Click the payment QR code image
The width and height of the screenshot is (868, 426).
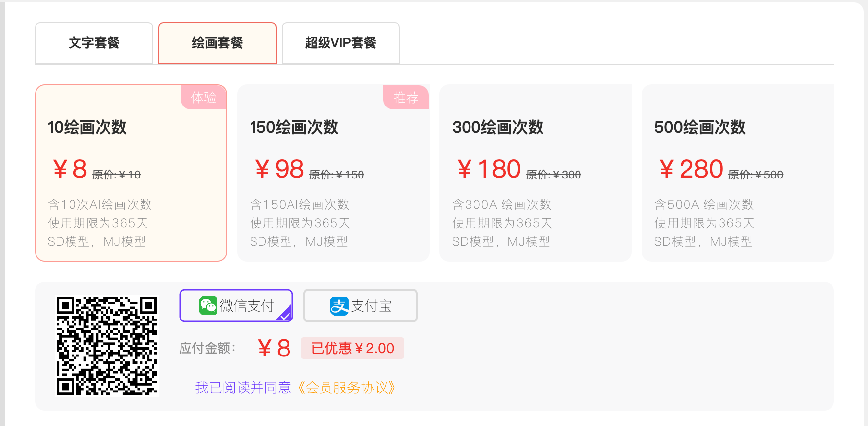tap(107, 346)
